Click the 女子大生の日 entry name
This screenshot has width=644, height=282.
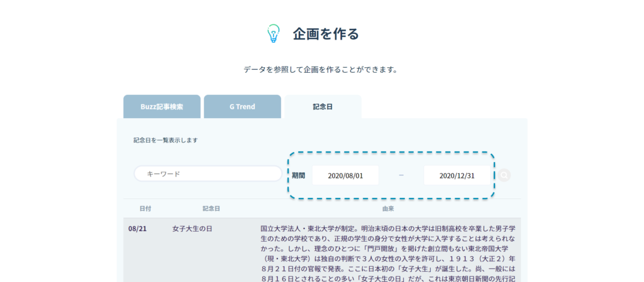click(x=192, y=229)
